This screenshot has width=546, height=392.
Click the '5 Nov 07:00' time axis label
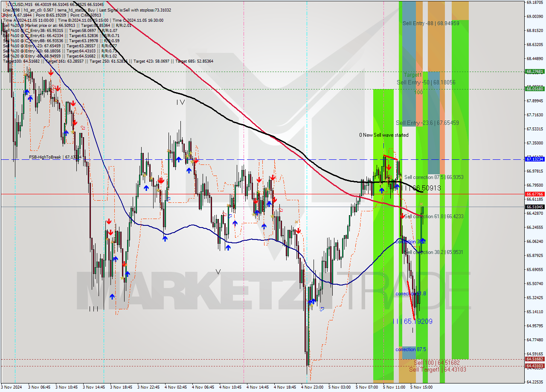367,387
